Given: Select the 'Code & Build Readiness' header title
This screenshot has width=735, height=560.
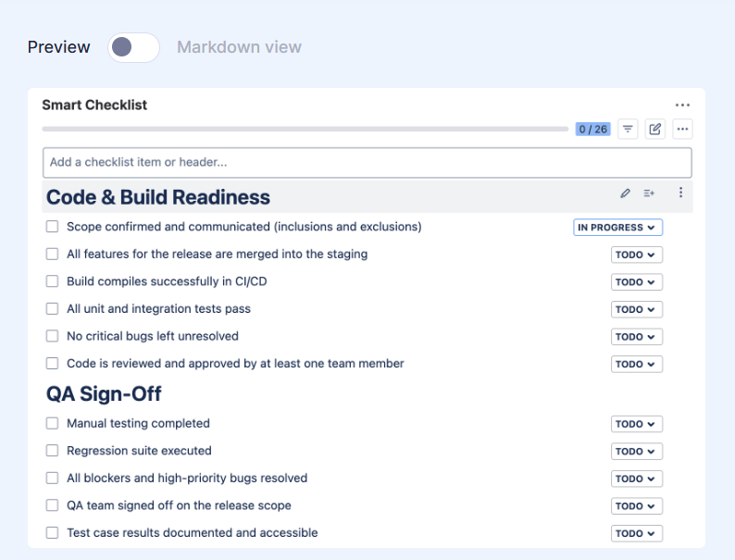Looking at the screenshot, I should [158, 197].
